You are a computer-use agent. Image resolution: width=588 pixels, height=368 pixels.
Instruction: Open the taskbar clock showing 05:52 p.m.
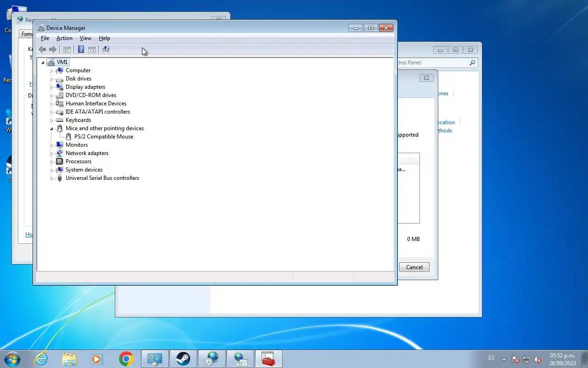tap(562, 359)
